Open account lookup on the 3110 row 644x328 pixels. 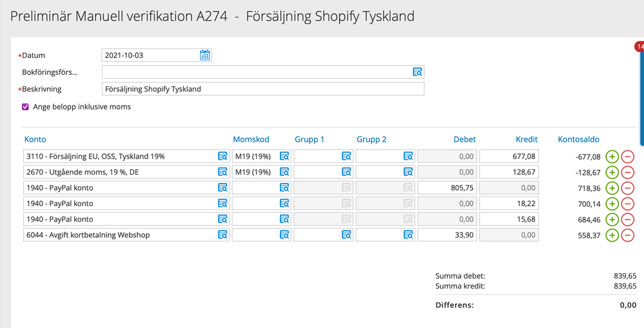(x=222, y=156)
